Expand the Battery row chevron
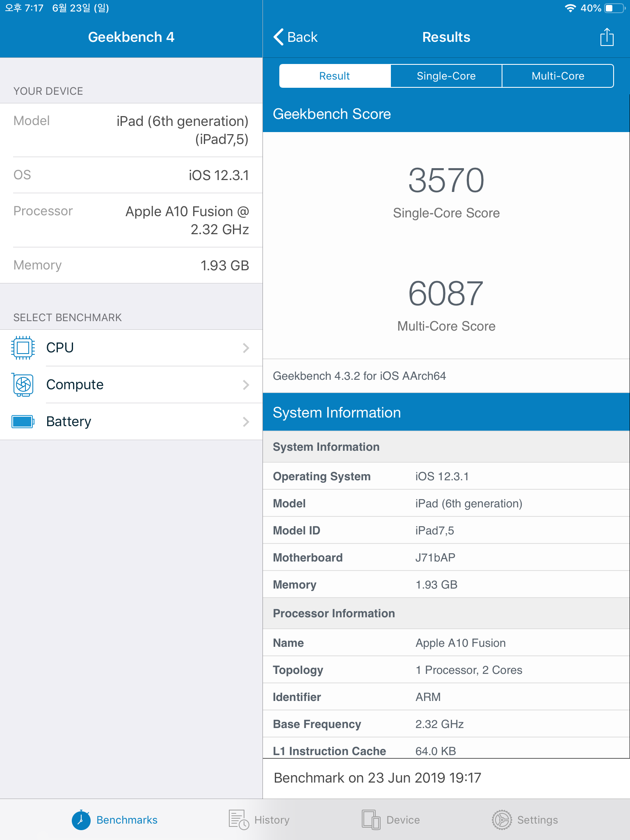Screen dimensions: 630x840 246,422
